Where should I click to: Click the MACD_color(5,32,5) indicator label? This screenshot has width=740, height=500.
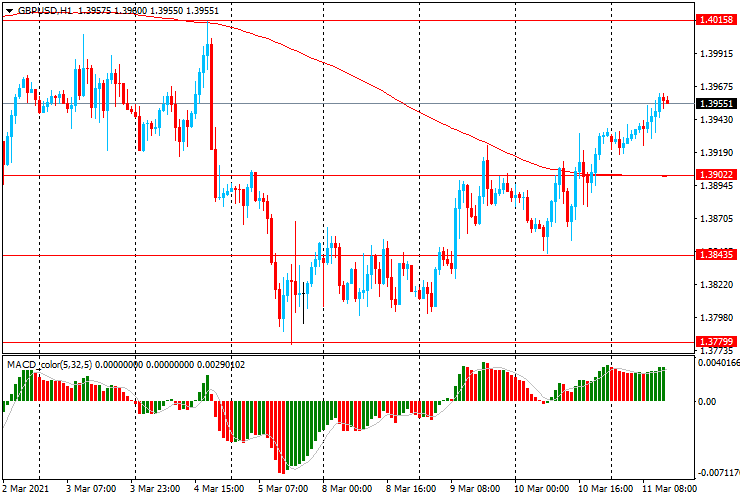pos(50,364)
